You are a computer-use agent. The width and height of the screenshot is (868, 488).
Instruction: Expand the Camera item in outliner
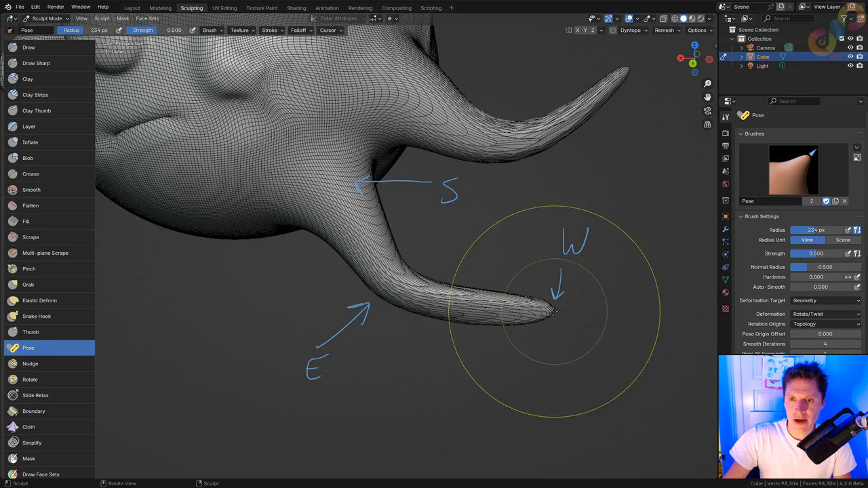tap(742, 48)
